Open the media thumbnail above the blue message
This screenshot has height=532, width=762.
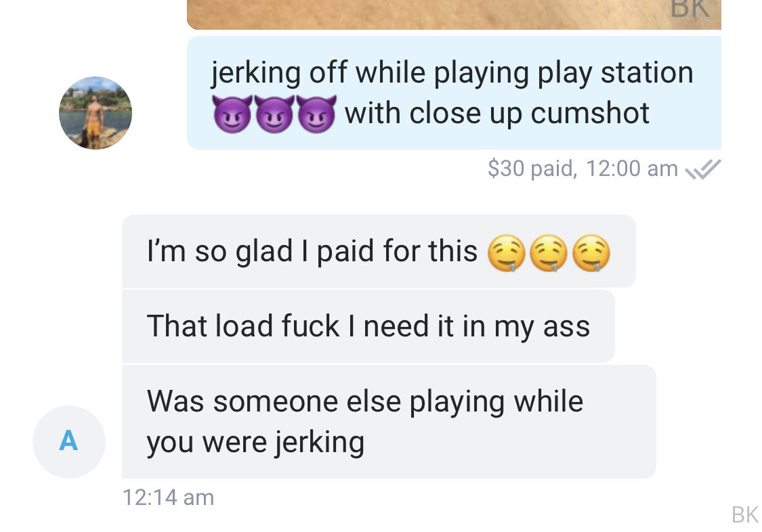coord(454,15)
